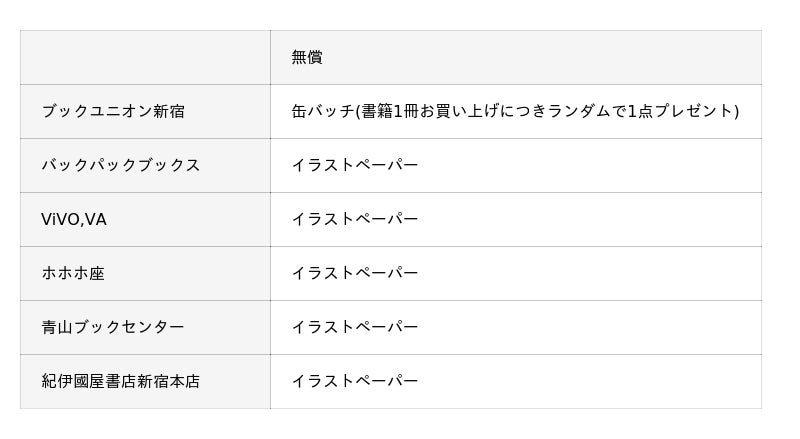Viewport: 800px width, 439px height.
Task: Select イラストペーパー beside ViVO,VA
Action: tap(355, 219)
